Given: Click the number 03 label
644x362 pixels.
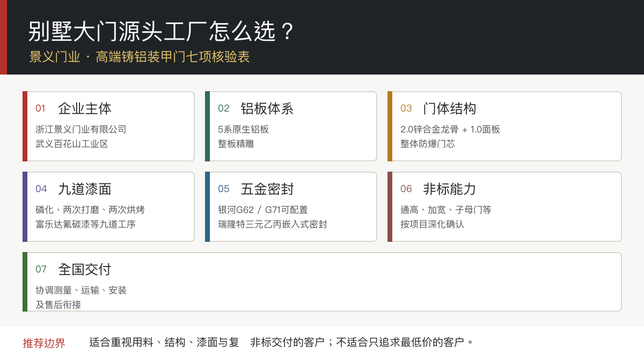Looking at the screenshot, I should click(406, 108).
